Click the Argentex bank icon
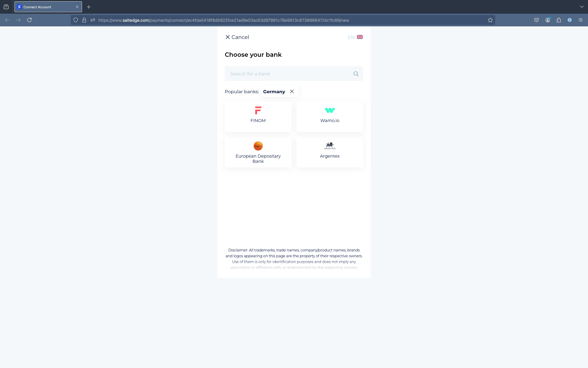588x368 pixels. point(329,145)
